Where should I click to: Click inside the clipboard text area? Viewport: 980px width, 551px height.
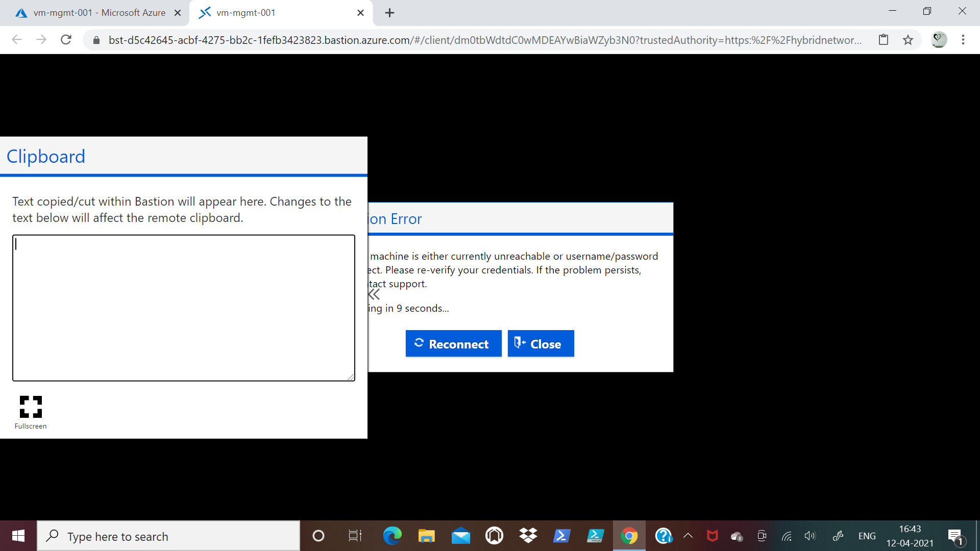click(184, 308)
